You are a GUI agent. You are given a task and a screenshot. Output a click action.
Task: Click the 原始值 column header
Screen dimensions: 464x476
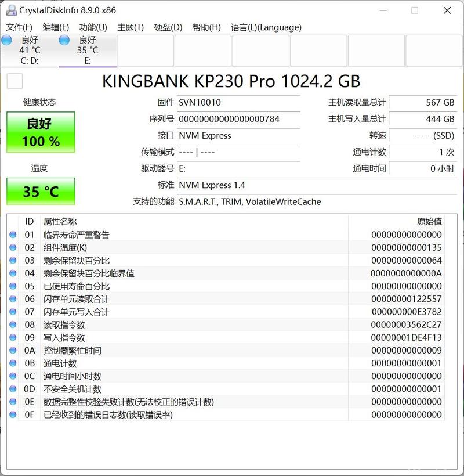click(396, 221)
